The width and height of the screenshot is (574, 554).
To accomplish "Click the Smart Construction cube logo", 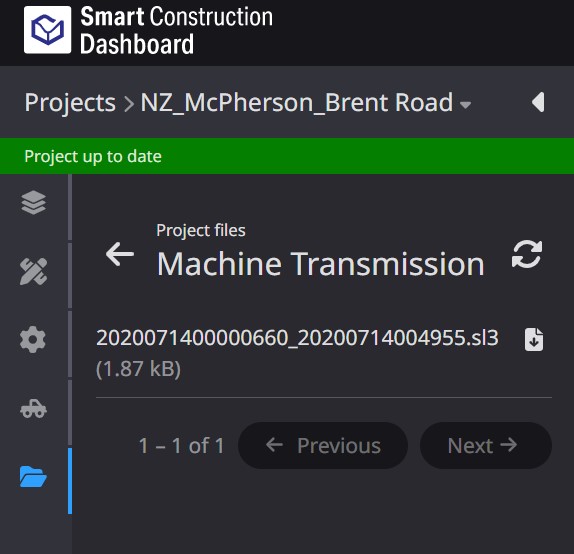I will tap(48, 30).
